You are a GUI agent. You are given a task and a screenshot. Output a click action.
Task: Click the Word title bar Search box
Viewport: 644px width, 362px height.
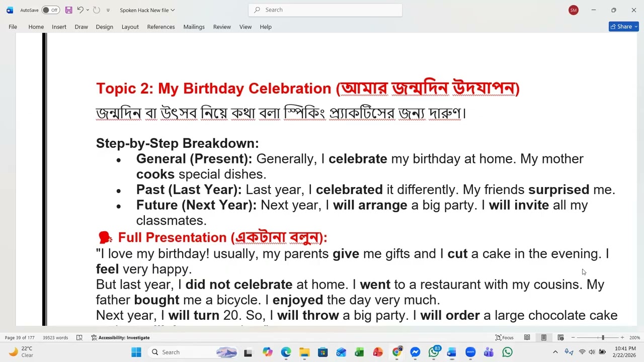(x=325, y=10)
